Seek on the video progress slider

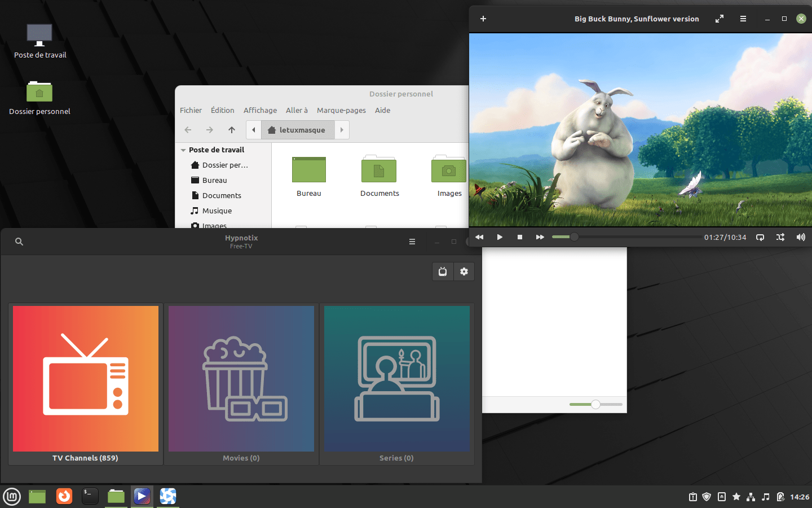(x=627, y=237)
